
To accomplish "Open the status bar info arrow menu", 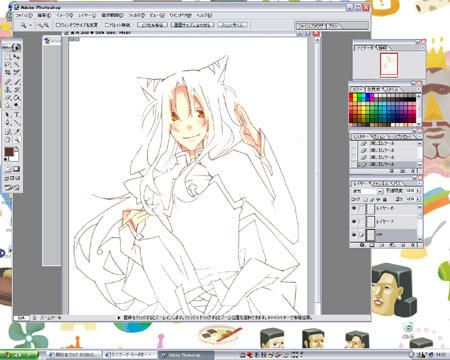I will [x=119, y=318].
